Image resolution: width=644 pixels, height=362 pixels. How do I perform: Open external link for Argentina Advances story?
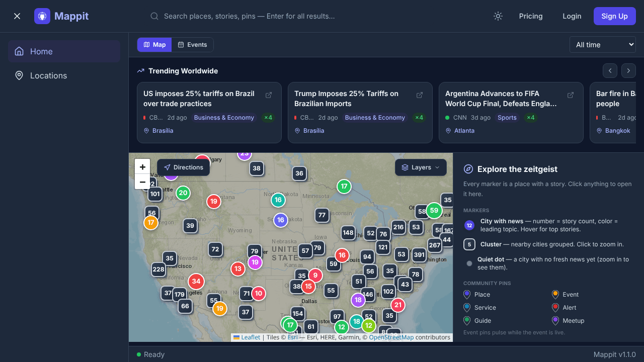click(571, 95)
